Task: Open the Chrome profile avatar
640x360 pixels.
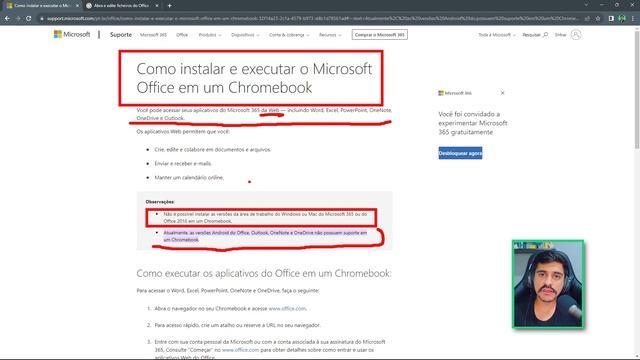Action: [x=622, y=18]
